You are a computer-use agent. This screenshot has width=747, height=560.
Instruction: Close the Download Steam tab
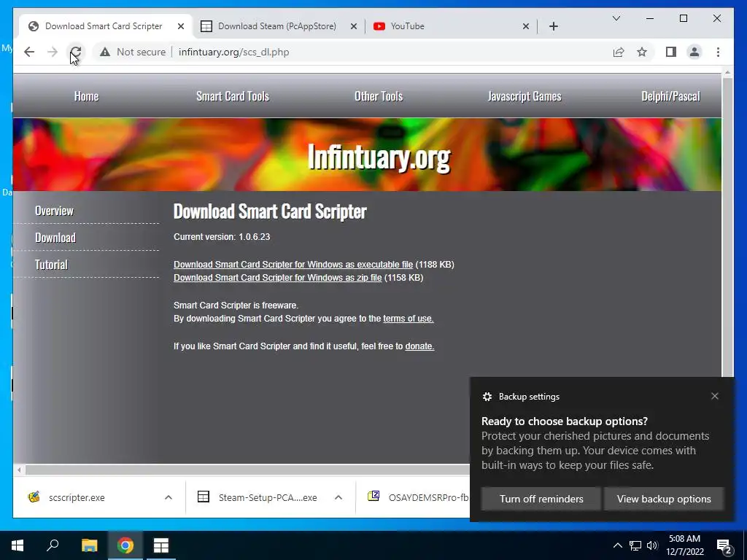pyautogui.click(x=354, y=26)
